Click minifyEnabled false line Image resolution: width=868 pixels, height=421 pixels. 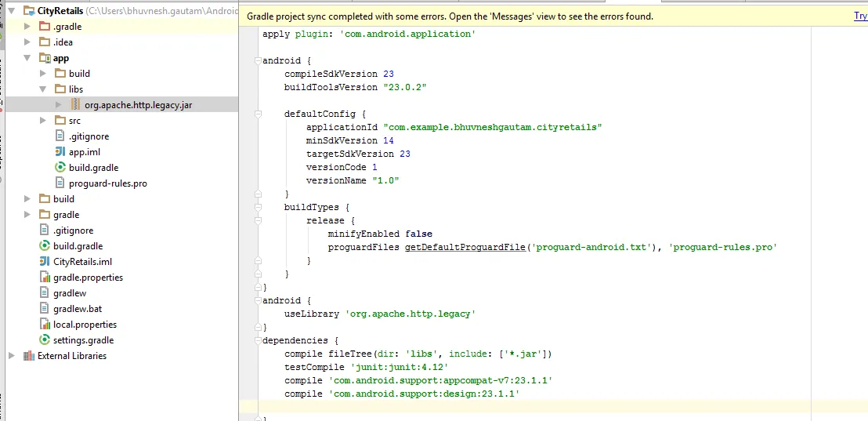(x=380, y=234)
